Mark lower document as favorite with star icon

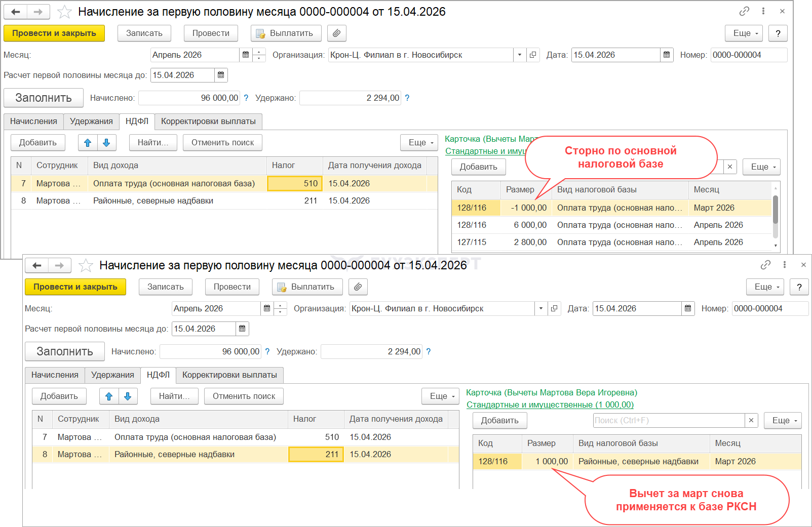click(x=86, y=265)
